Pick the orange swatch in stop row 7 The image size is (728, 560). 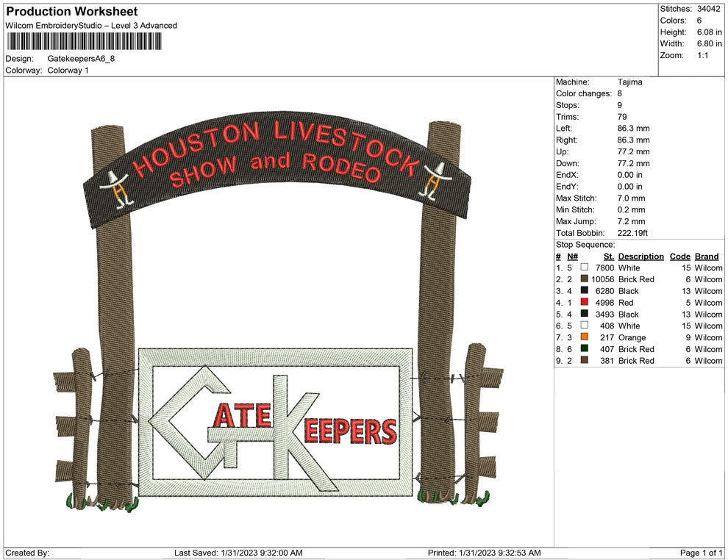(x=585, y=337)
